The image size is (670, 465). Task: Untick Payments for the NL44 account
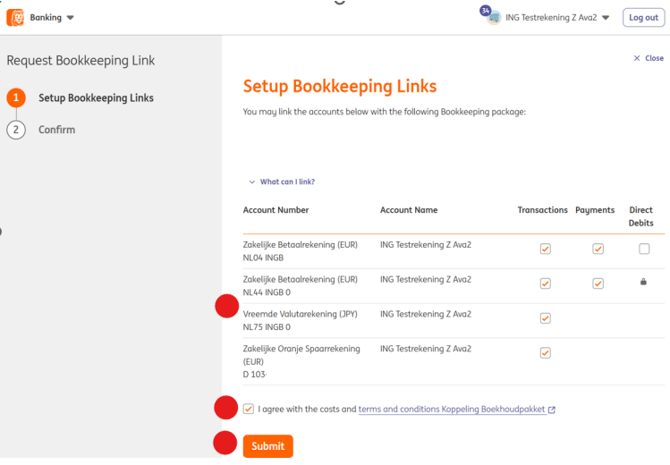597,283
